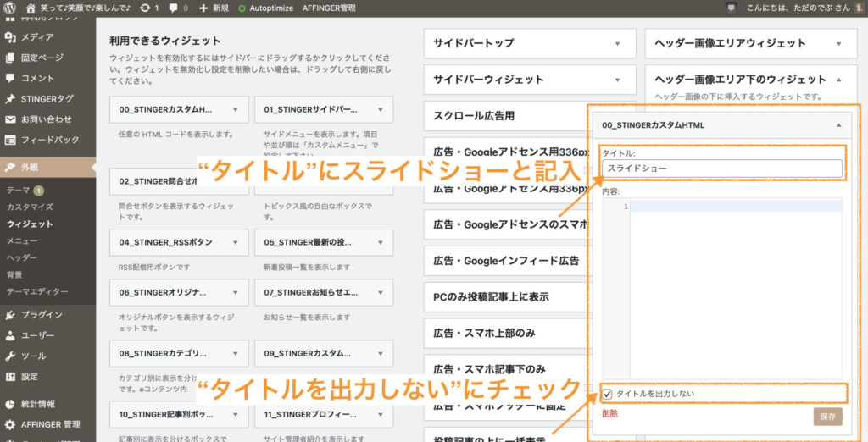868x442 pixels.
Task: Open the 統計情報 chart icon
Action: click(10, 404)
